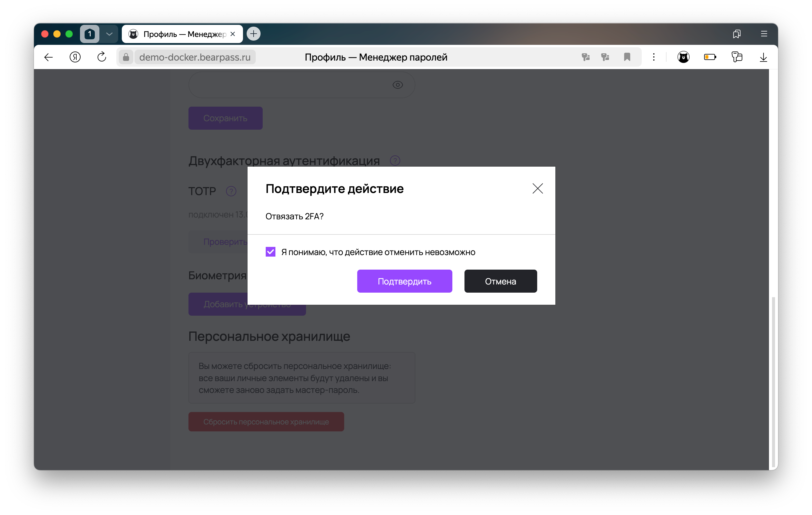The width and height of the screenshot is (812, 515).
Task: Open Yandex search via the Я icon
Action: click(x=75, y=57)
